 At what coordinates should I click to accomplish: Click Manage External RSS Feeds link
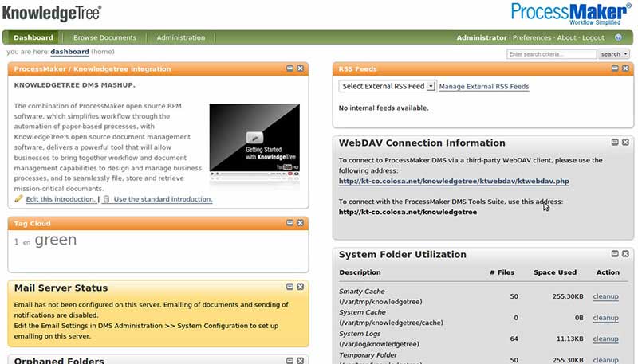484,87
